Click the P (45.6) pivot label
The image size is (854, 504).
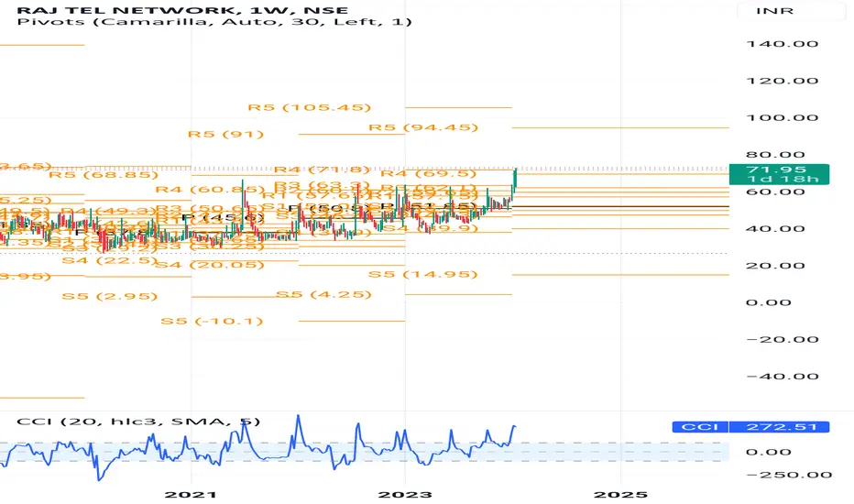click(223, 218)
